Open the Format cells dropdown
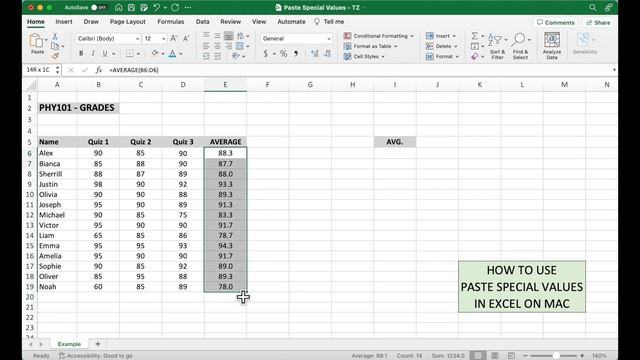Image resolution: width=640 pixels, height=360 pixels. click(443, 56)
